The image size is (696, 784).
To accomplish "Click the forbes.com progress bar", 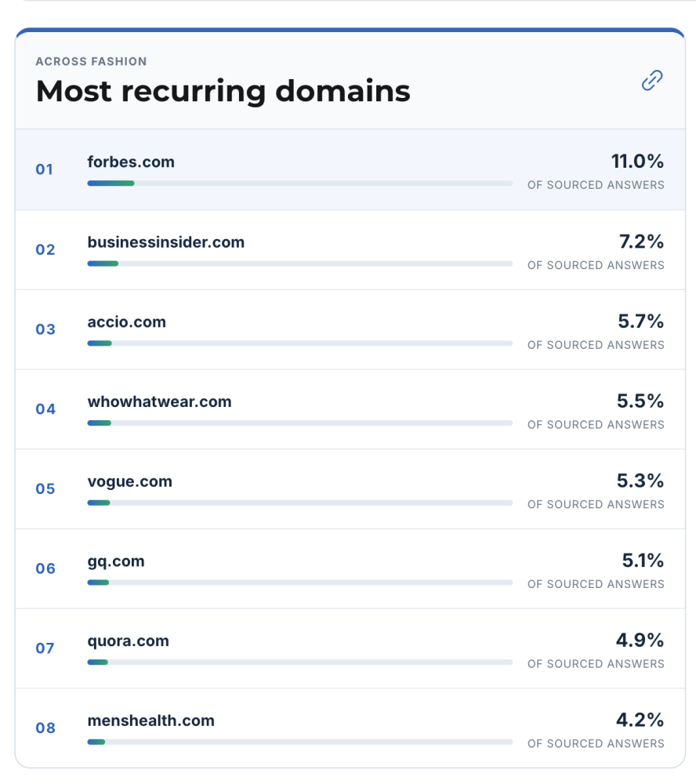I will pos(300,183).
